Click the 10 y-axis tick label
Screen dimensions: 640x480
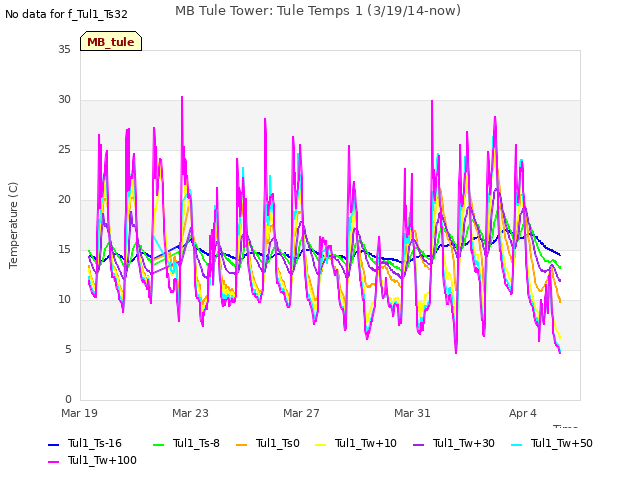click(x=64, y=300)
